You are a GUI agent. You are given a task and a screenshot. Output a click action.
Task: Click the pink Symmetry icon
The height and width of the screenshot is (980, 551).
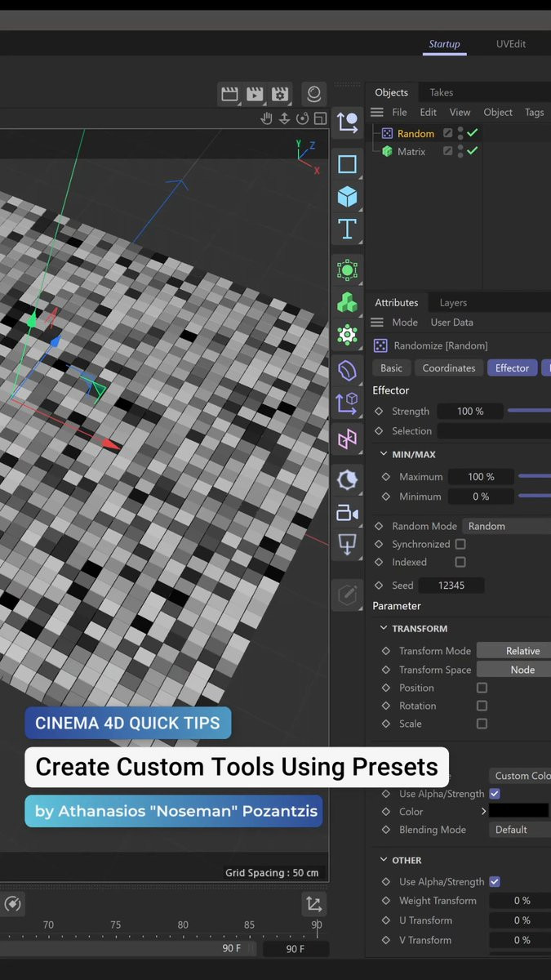point(347,439)
